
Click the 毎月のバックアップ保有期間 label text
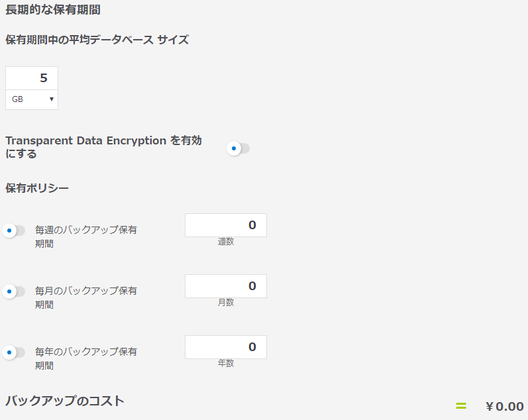pos(85,291)
